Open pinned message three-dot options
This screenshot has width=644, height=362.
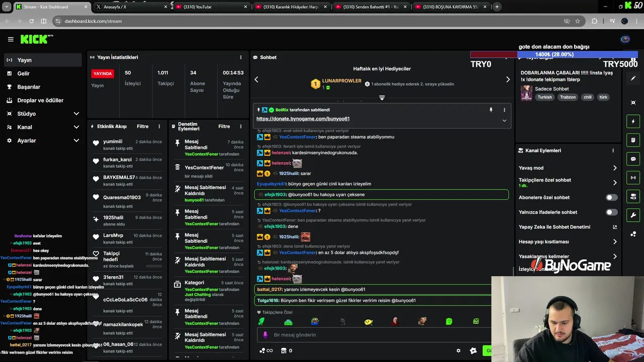tap(504, 110)
